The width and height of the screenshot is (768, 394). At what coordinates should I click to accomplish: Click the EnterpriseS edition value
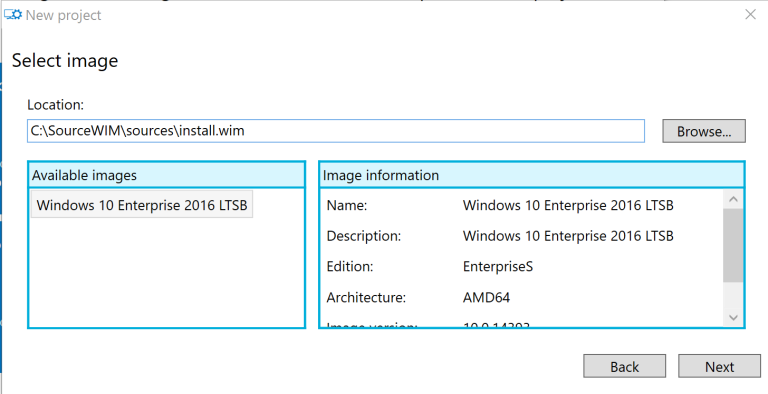[498, 267]
